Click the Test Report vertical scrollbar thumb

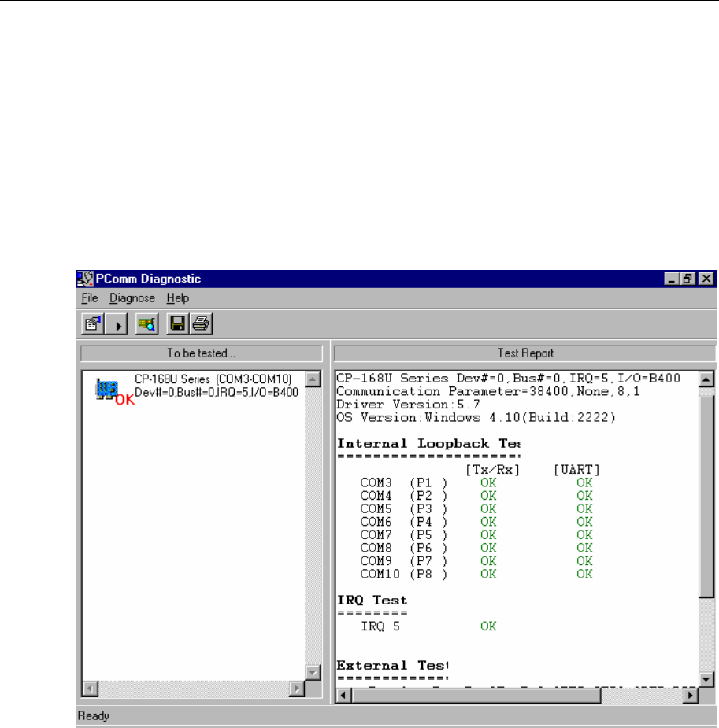pyautogui.click(x=706, y=497)
